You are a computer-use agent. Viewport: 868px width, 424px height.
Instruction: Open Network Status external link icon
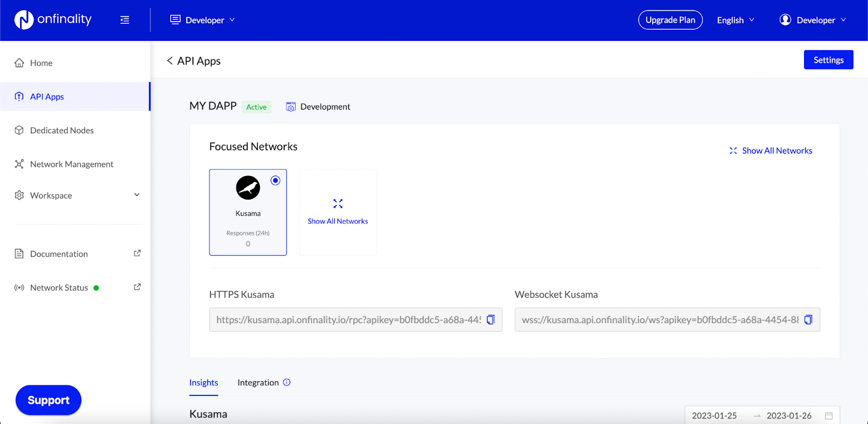coord(137,287)
